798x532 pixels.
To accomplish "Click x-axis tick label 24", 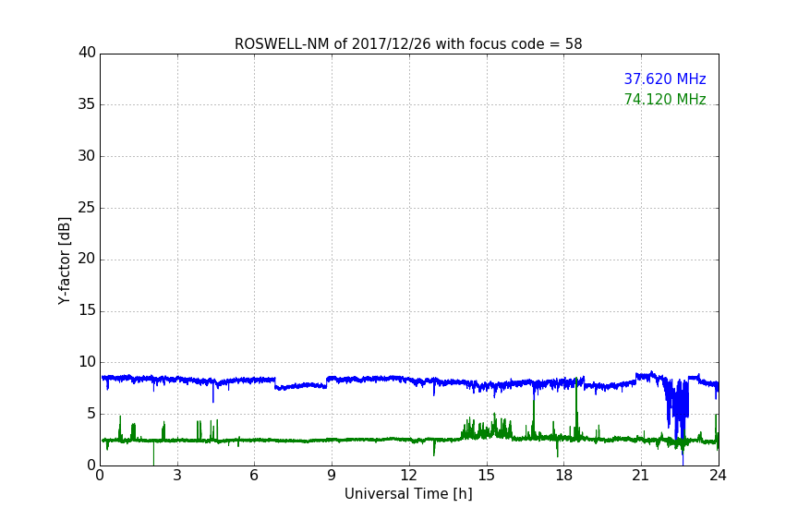I will pos(718,476).
